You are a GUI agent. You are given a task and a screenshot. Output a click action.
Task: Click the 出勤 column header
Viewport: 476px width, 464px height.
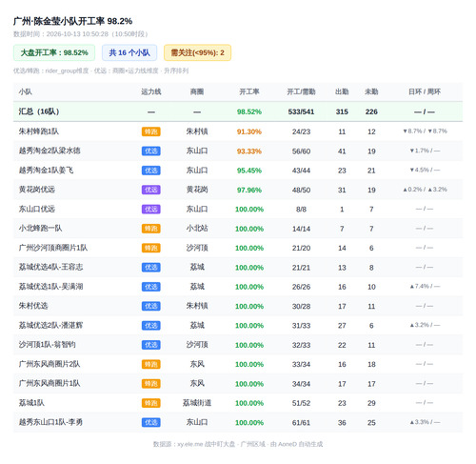click(342, 92)
